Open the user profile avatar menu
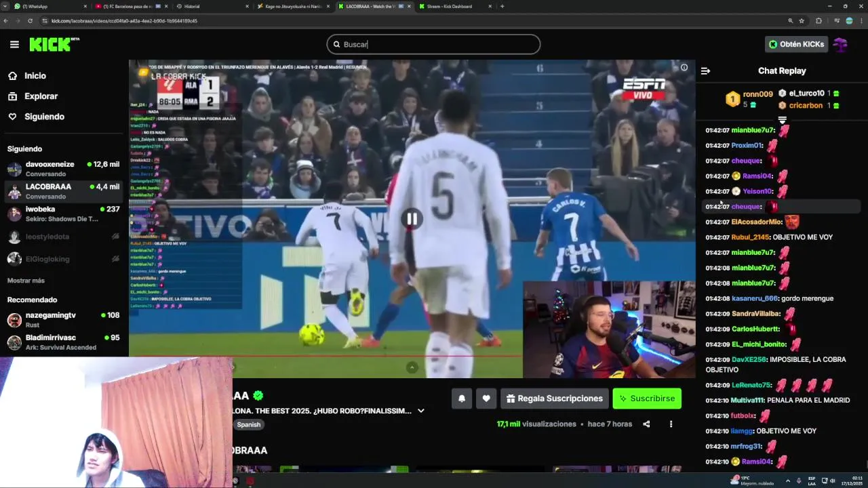The image size is (868, 488). 841,44
